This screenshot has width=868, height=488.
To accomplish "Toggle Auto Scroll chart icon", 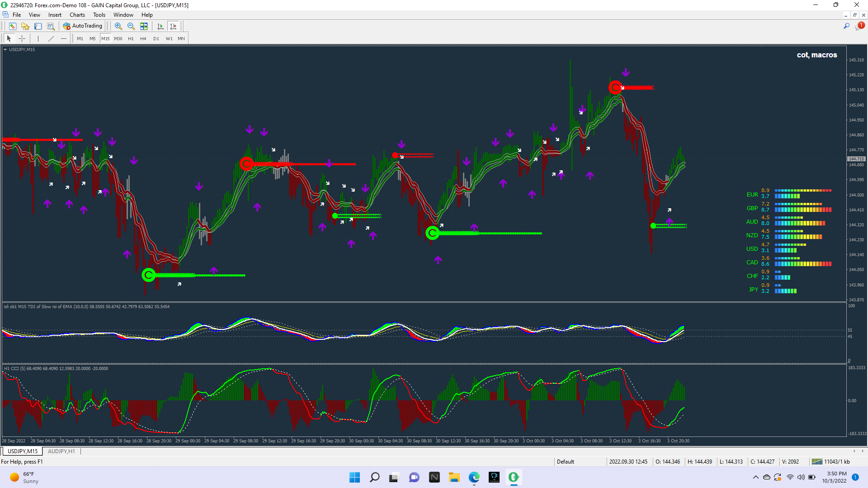I will tap(160, 26).
